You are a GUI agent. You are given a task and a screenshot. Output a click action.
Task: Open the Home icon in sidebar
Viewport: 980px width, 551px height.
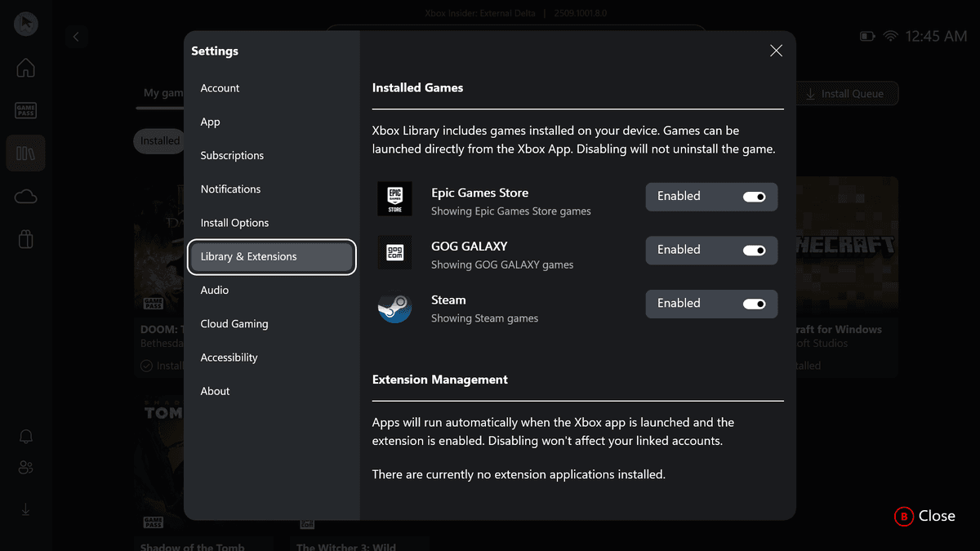point(25,68)
